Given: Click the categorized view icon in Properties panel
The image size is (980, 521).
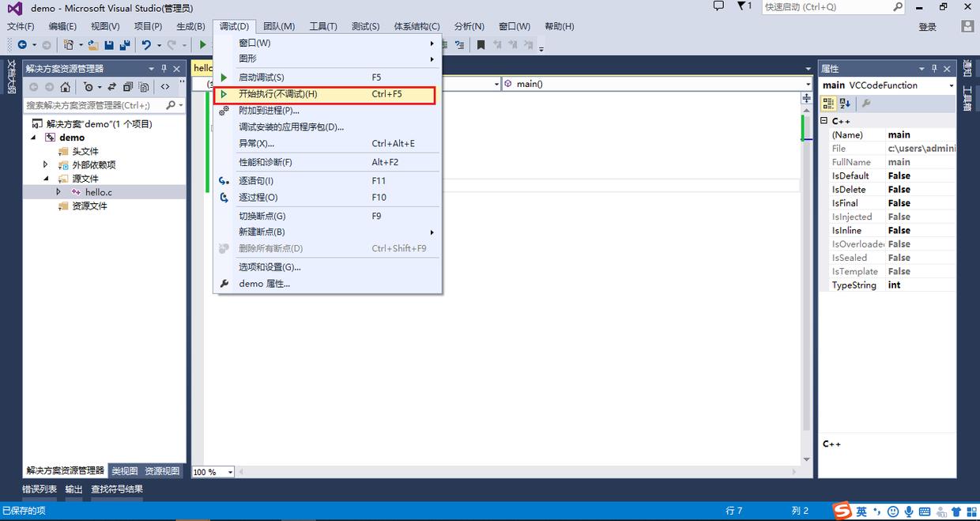Looking at the screenshot, I should pos(827,102).
